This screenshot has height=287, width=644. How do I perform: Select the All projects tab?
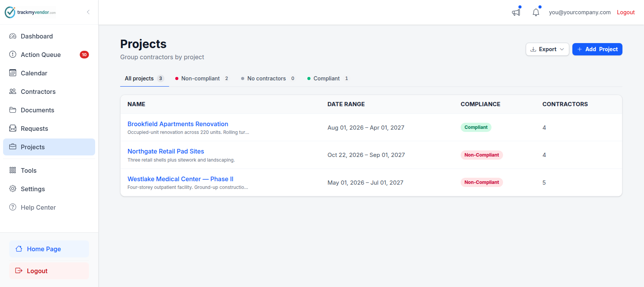pyautogui.click(x=144, y=78)
